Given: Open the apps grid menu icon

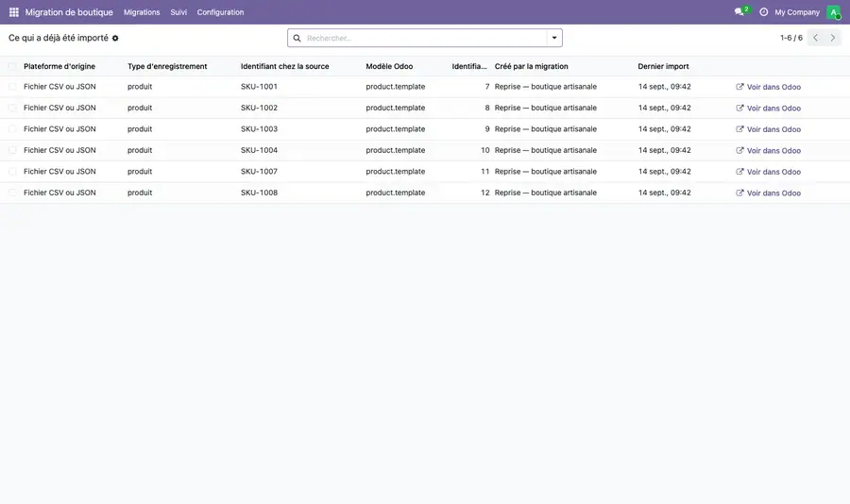Looking at the screenshot, I should pyautogui.click(x=14, y=12).
